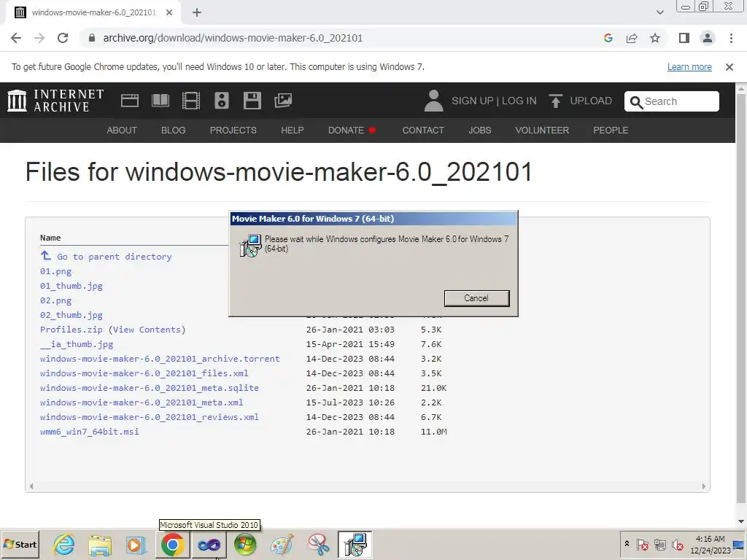
Task: Open the Software floppy disk icon
Action: pos(252,101)
